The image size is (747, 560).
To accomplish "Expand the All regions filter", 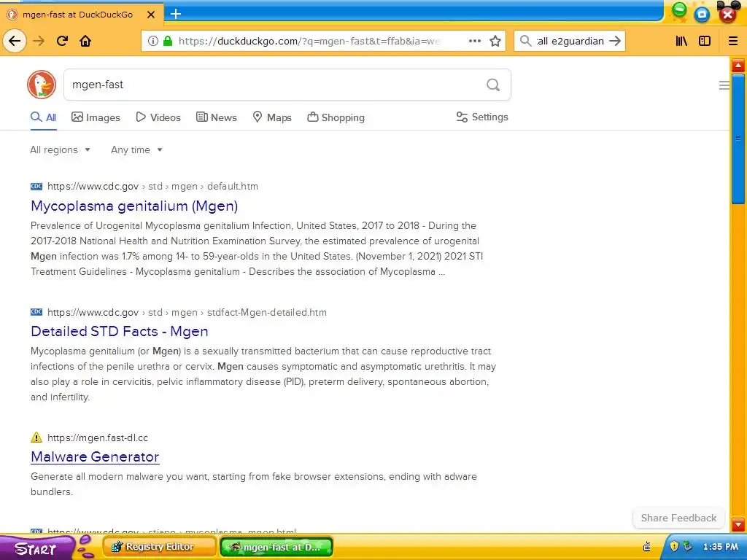I will (x=60, y=149).
